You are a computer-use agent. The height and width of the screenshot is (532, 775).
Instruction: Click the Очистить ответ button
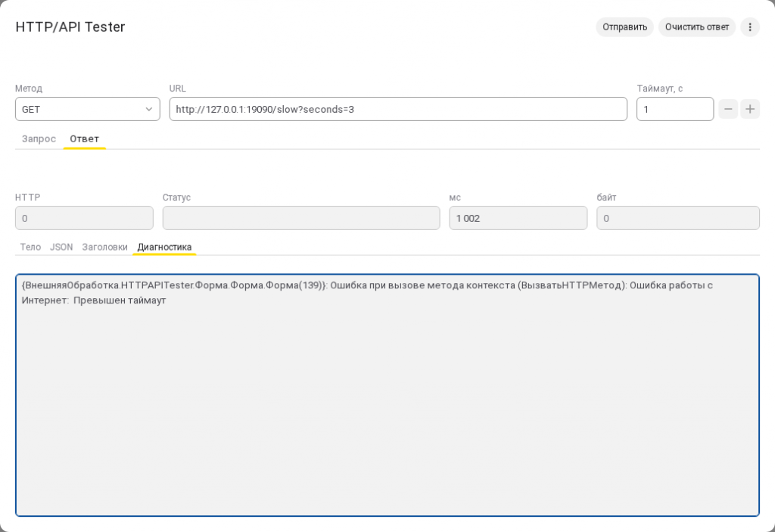tap(697, 27)
